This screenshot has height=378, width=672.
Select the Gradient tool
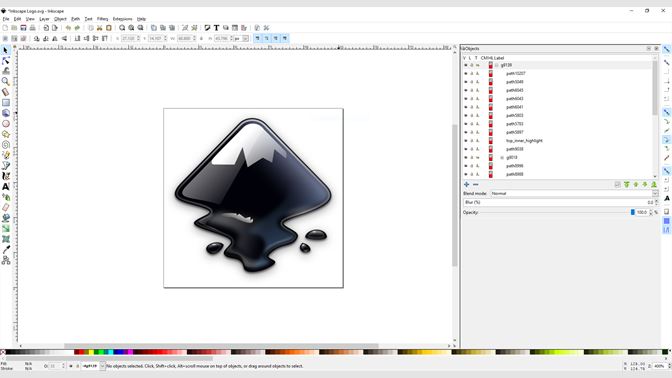6,228
